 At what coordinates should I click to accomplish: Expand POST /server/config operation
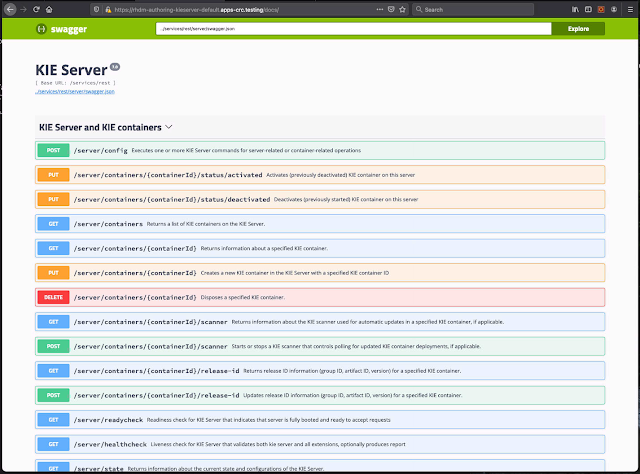[320, 150]
